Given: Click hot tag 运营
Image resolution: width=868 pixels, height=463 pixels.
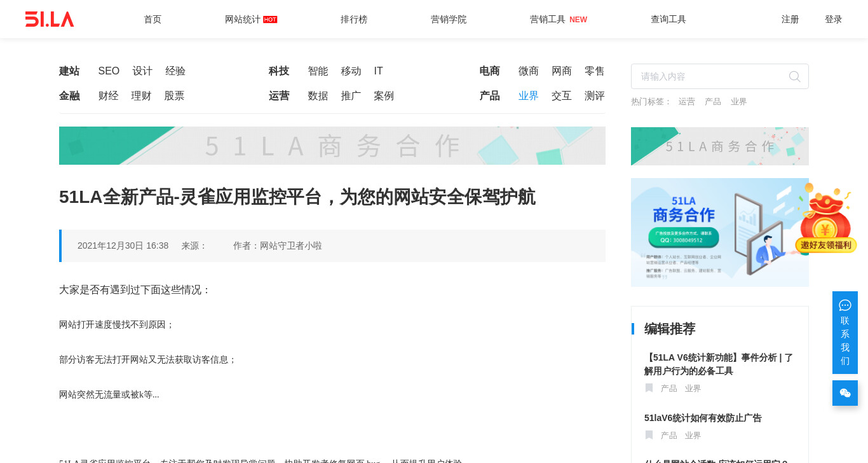Looking at the screenshot, I should [687, 102].
